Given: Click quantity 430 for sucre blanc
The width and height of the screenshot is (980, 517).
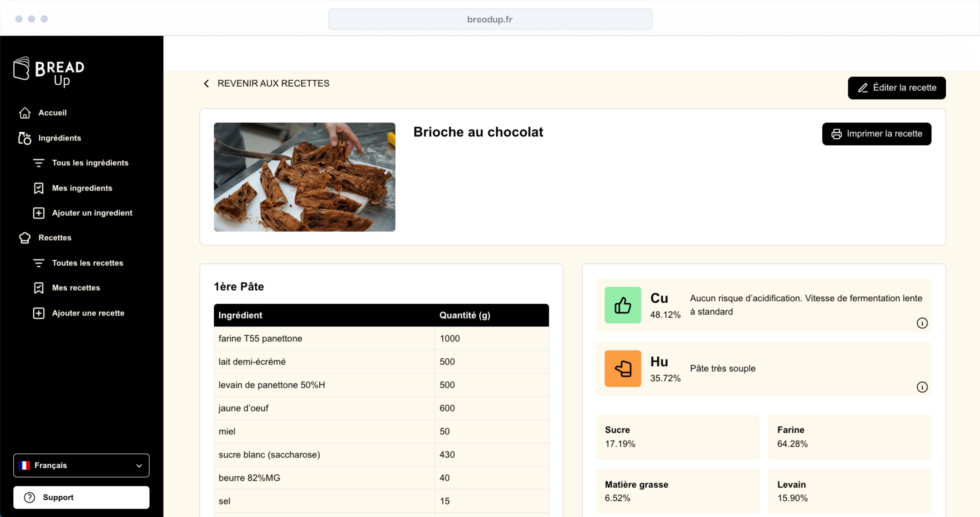Looking at the screenshot, I should (x=447, y=455).
